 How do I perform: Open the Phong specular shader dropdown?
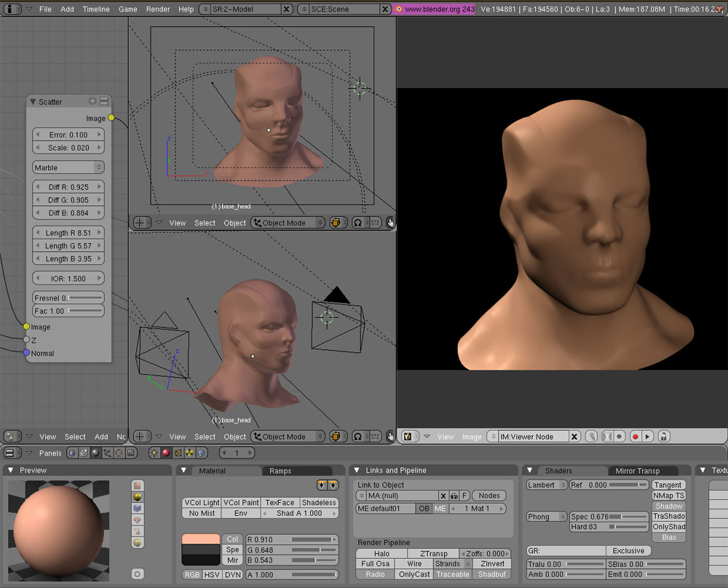coord(547,517)
